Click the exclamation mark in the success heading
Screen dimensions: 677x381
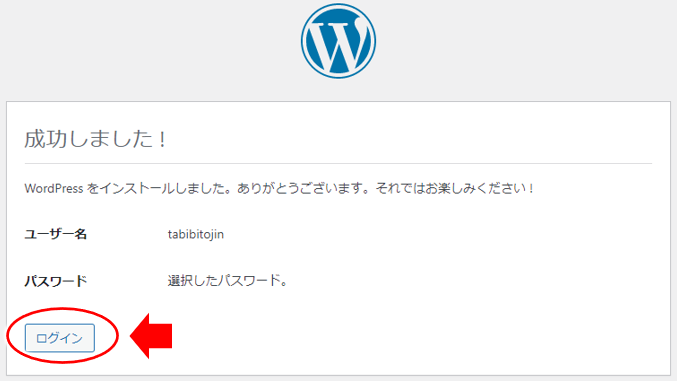pos(162,140)
